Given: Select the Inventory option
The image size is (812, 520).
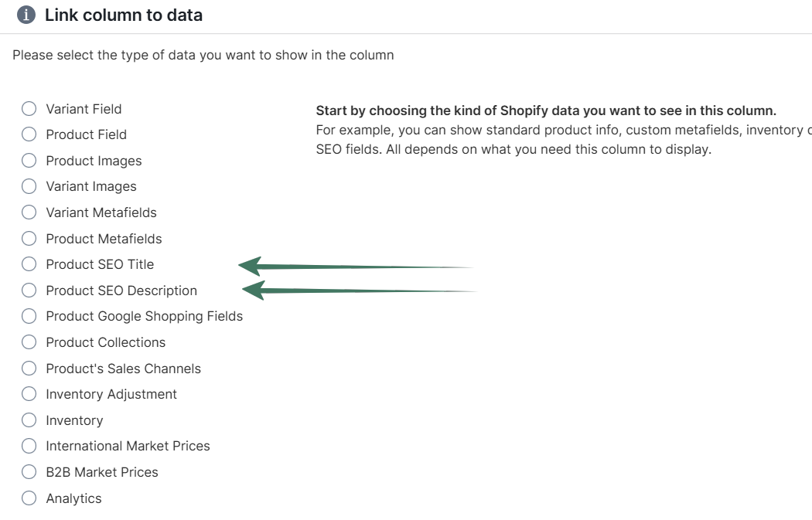Looking at the screenshot, I should [29, 420].
